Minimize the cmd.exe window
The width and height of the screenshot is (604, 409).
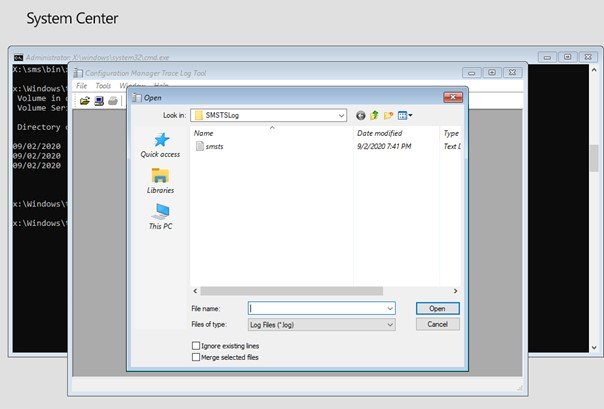pyautogui.click(x=547, y=57)
